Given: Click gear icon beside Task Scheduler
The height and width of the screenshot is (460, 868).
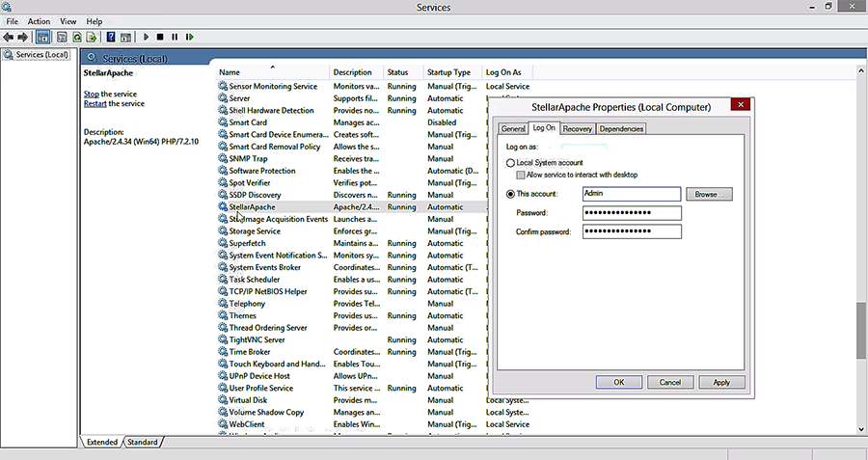Looking at the screenshot, I should coord(223,279).
